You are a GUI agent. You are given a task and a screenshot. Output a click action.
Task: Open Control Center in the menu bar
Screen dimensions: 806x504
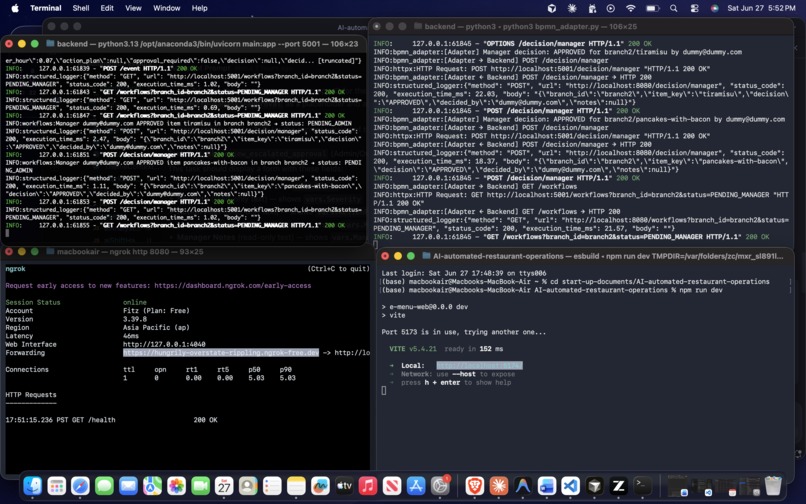[694, 8]
